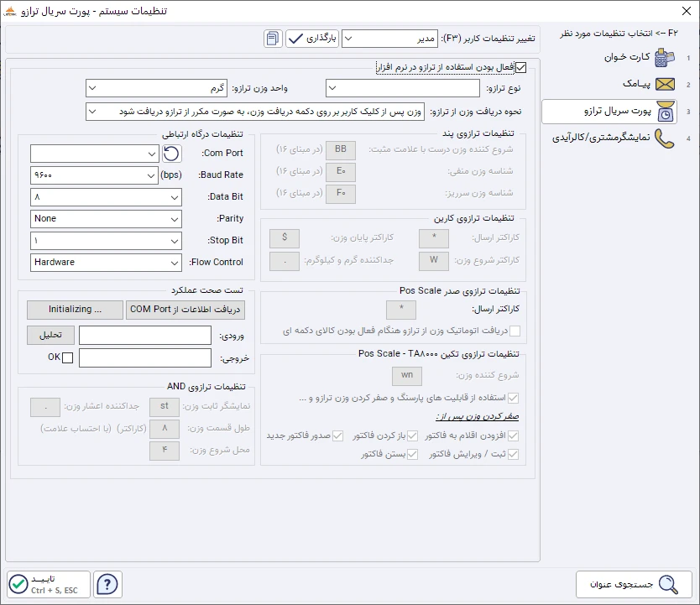Expand the Parity dropdown
The image size is (700, 605).
click(x=106, y=218)
